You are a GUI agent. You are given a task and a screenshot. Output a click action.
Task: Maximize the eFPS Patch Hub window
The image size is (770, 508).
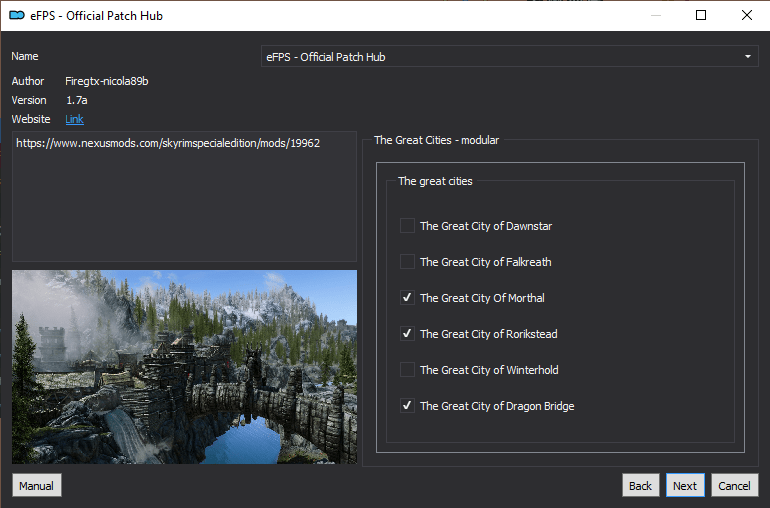coord(701,15)
